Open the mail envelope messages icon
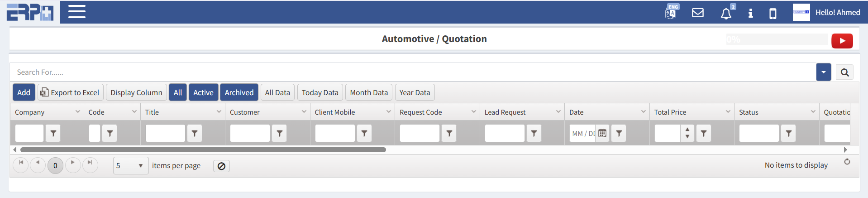 click(x=698, y=13)
